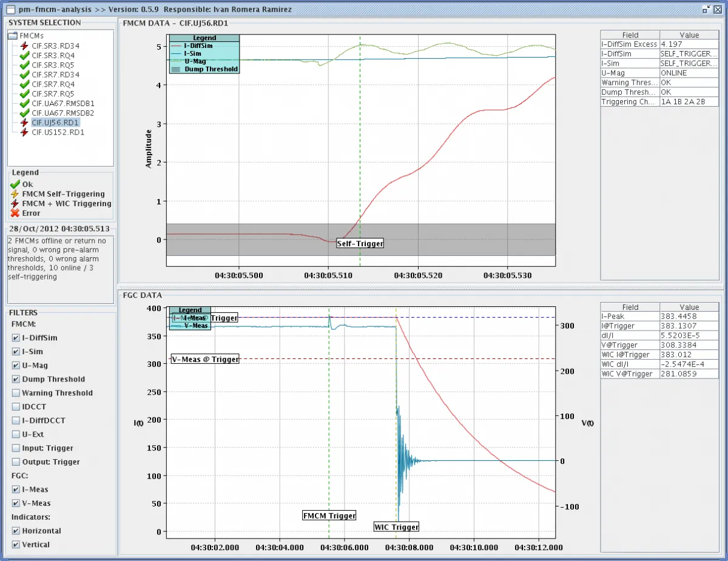The image size is (728, 561).
Task: Click the Self-Trigger marker label on chart
Action: click(360, 243)
